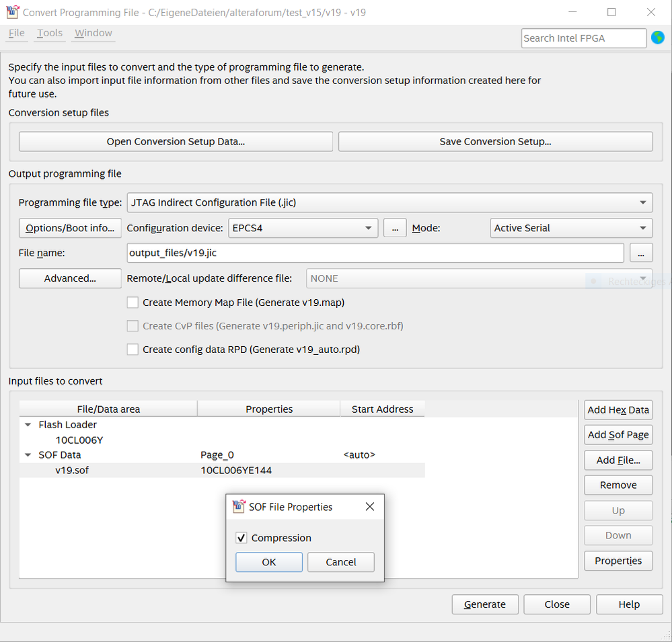Browse output file name with ellipsis button

(x=641, y=253)
